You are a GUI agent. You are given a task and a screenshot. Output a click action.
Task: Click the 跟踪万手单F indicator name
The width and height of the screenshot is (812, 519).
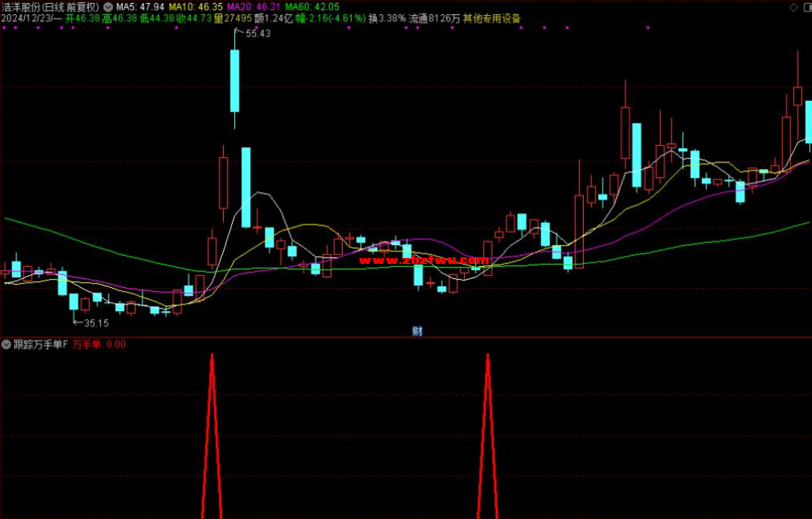point(40,345)
